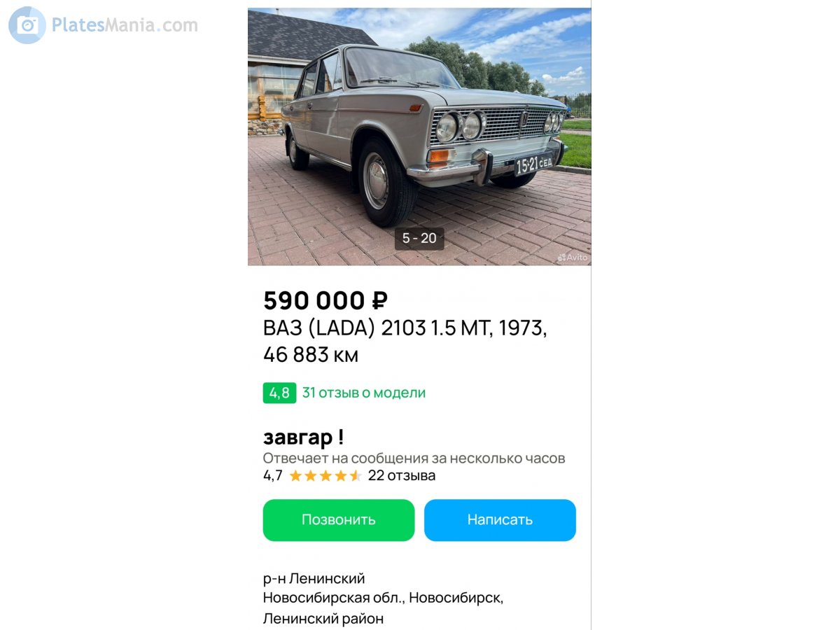Open ВАЗ (LADA) 2103 listing title
Screen dimensions: 840x630
405,328
